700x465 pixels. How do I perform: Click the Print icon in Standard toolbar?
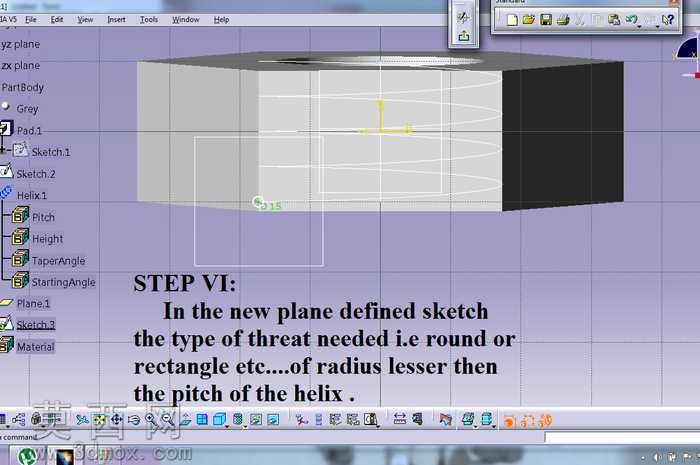pyautogui.click(x=563, y=20)
